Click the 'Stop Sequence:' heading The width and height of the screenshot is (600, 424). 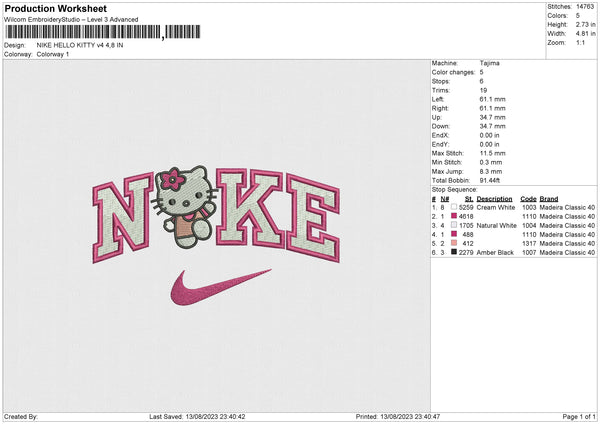pyautogui.click(x=455, y=189)
